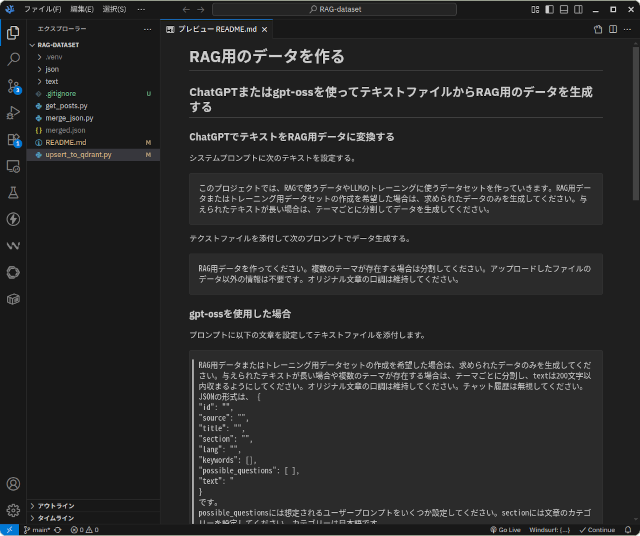640x536 pixels.
Task: Open the Explorer view in activity bar
Action: [13, 33]
